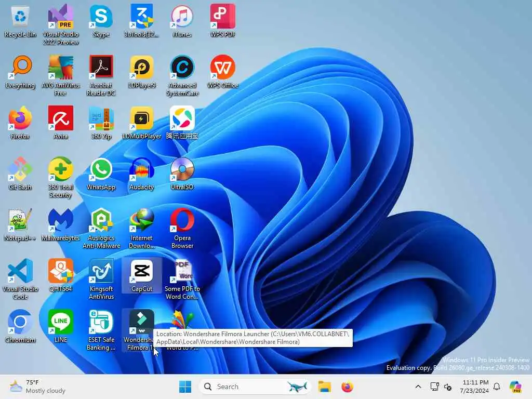Select the 360 Total Security icon
Viewport: 532px width, 399px height.
[x=61, y=177]
